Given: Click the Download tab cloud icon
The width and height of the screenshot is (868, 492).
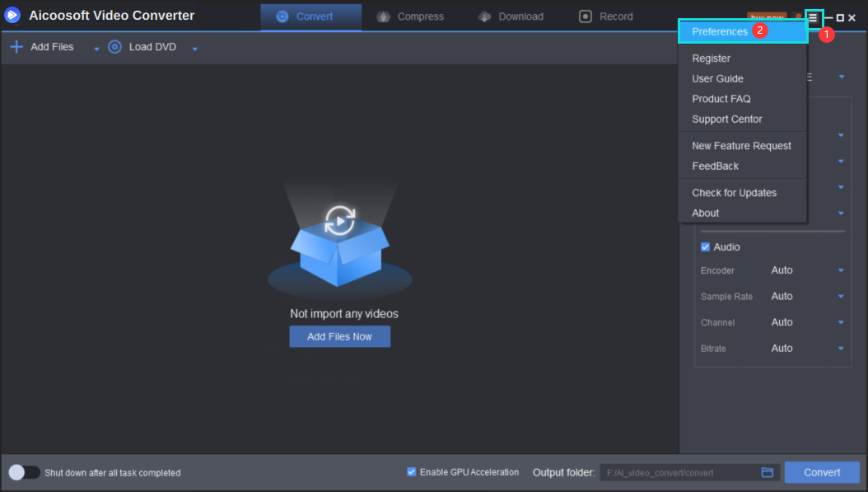Looking at the screenshot, I should click(484, 16).
